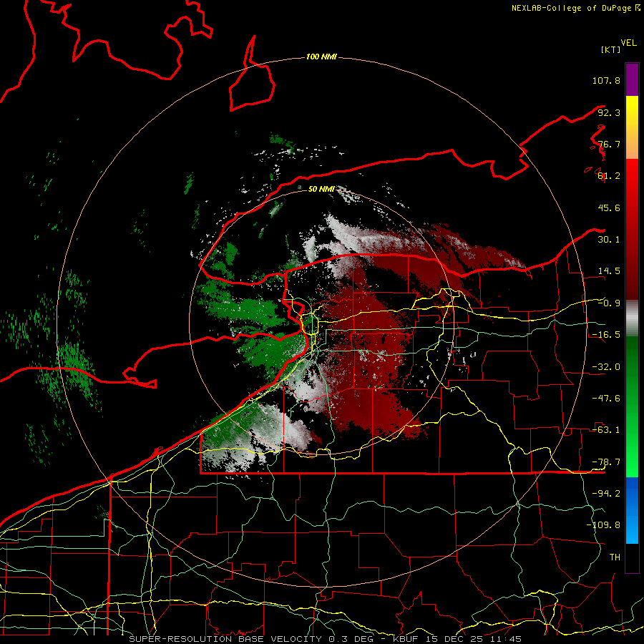Click the 50 NMI range ring label

[321, 190]
